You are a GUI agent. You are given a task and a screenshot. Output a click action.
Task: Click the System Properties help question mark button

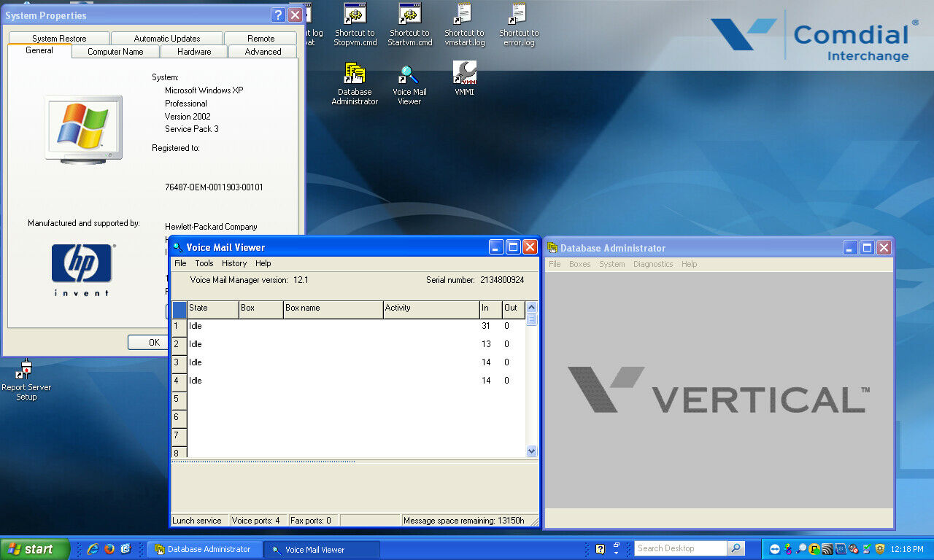[278, 15]
